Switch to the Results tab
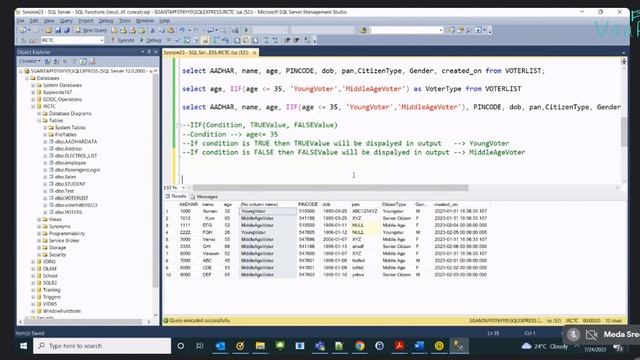 (176, 196)
